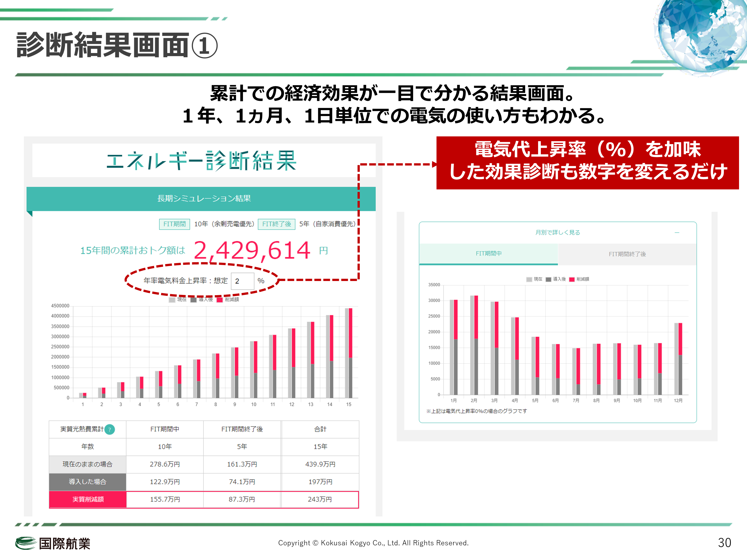Switch to the FIT期間終了後 tab

[627, 254]
